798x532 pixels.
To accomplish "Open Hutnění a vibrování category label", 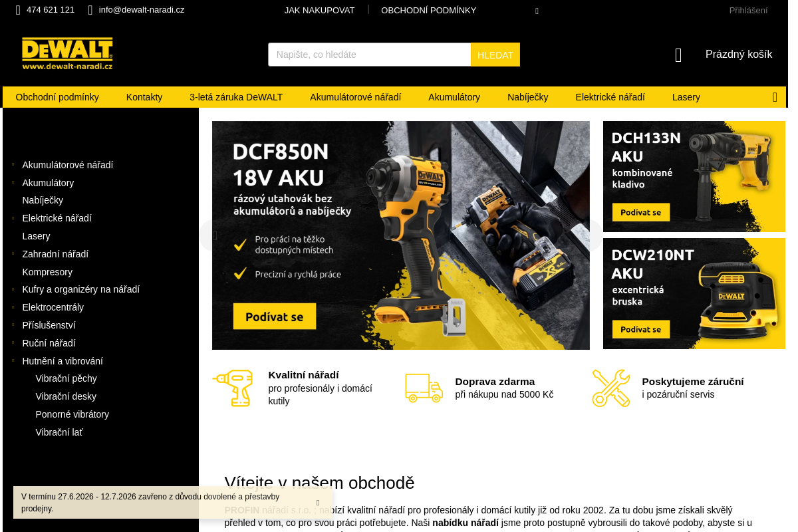I will pyautogui.click(x=63, y=361).
